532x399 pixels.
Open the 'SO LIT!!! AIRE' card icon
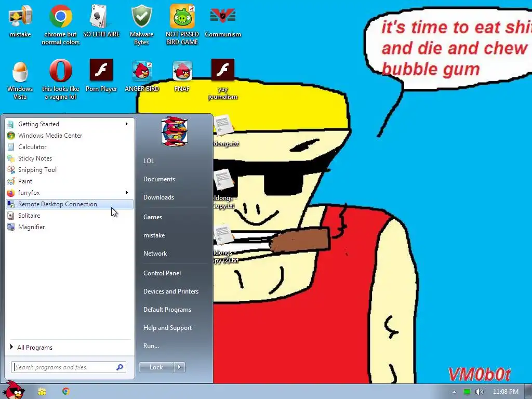coord(101,20)
